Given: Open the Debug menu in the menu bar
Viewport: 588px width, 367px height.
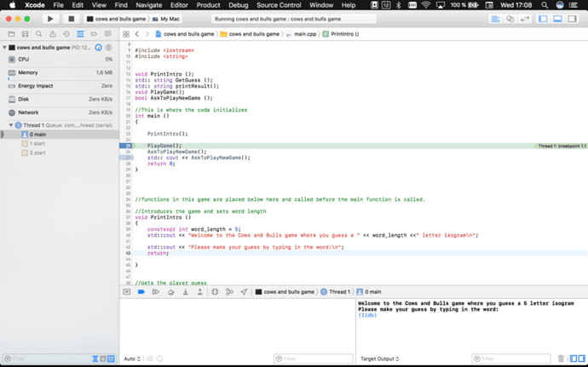Looking at the screenshot, I should click(x=238, y=5).
